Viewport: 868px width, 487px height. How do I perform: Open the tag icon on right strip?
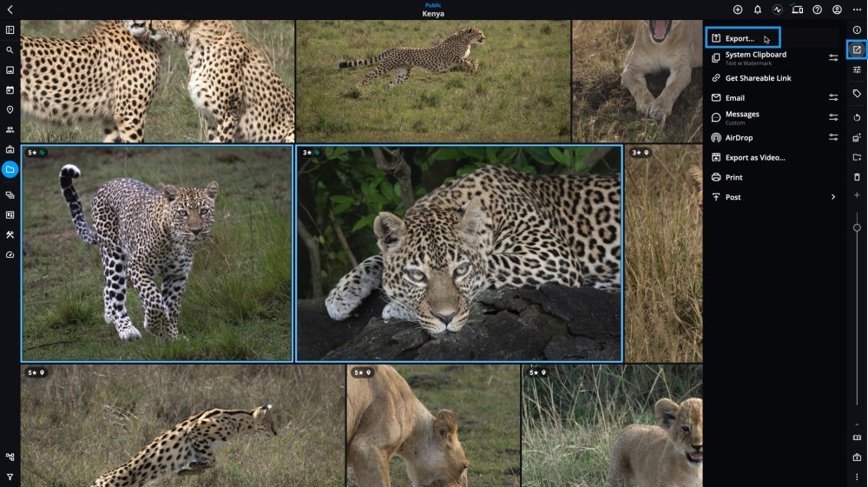click(x=857, y=94)
